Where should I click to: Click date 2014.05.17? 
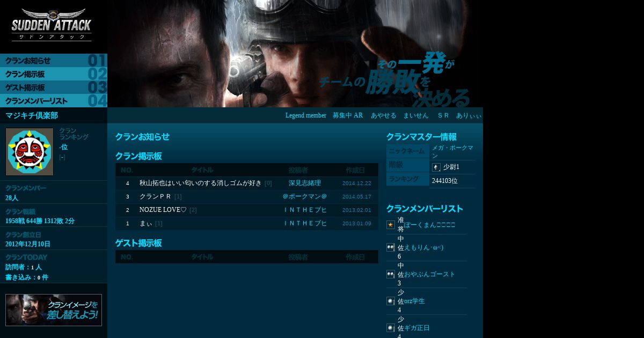pos(357,197)
